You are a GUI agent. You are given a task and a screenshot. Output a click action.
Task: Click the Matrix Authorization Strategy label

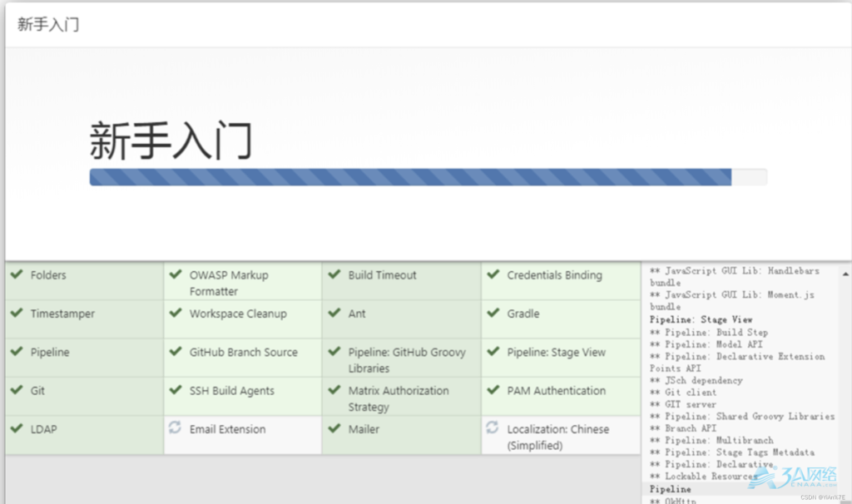(398, 398)
